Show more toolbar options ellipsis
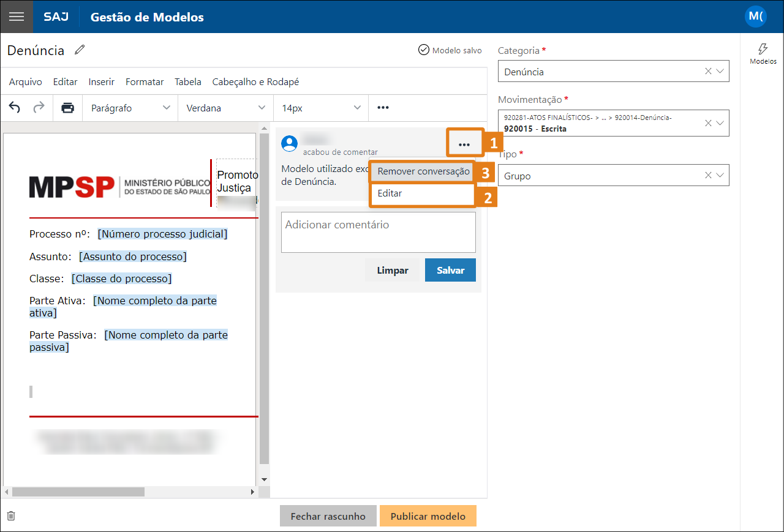Image resolution: width=784 pixels, height=532 pixels. 383,108
